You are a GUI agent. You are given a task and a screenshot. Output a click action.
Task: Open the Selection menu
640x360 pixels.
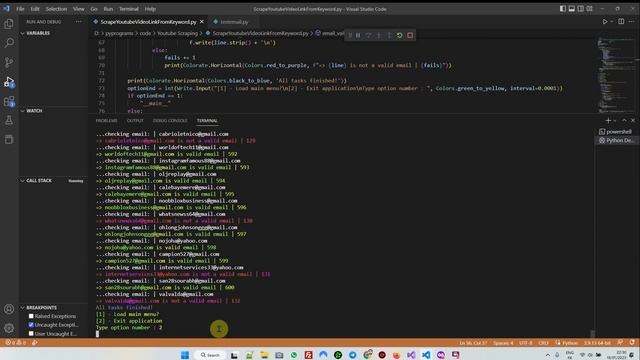click(x=56, y=9)
